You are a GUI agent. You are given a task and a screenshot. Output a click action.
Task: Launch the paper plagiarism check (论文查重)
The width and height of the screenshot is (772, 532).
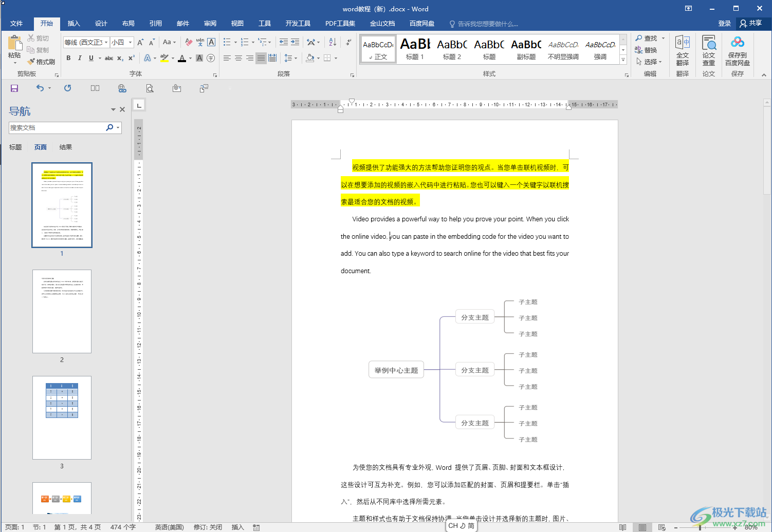click(709, 50)
